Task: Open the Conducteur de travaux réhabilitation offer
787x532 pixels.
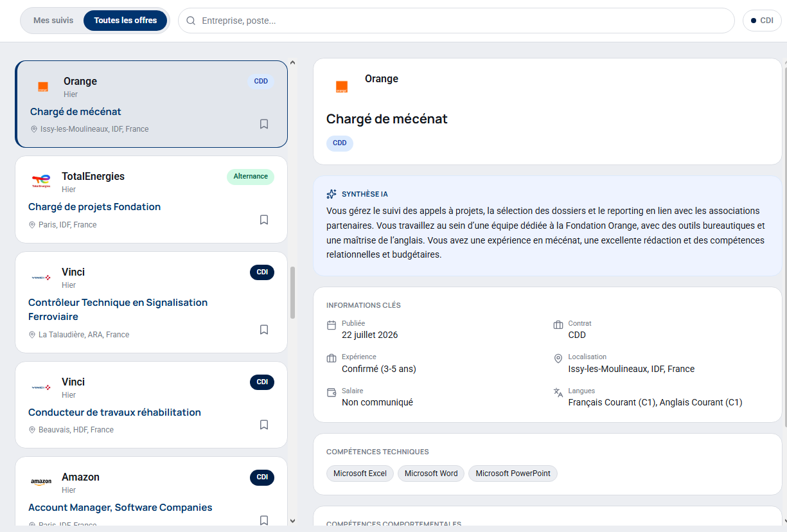Action: click(x=114, y=412)
